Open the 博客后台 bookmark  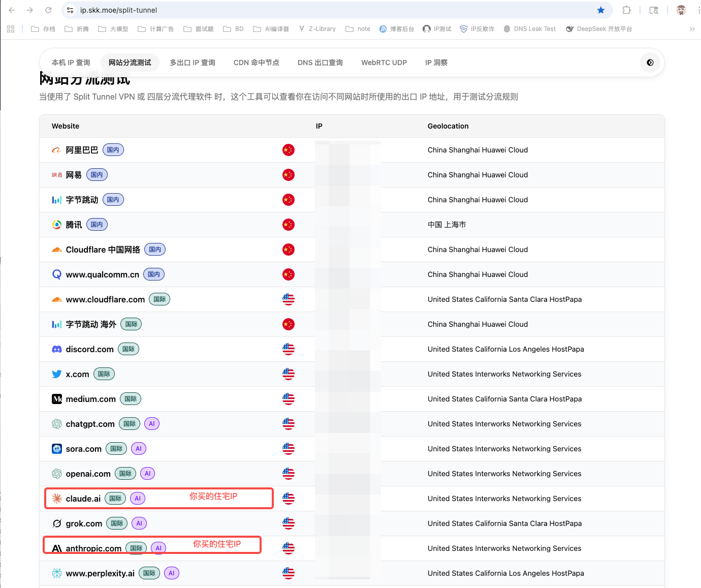click(x=397, y=29)
